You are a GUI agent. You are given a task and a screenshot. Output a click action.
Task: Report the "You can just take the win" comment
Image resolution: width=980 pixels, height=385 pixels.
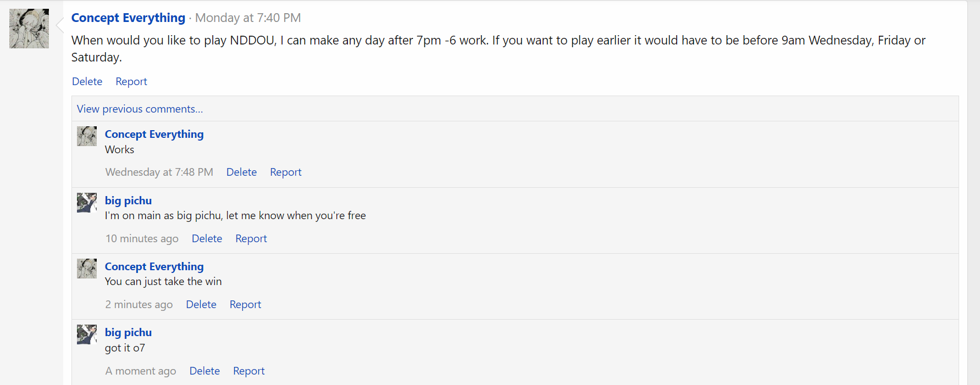coord(245,304)
